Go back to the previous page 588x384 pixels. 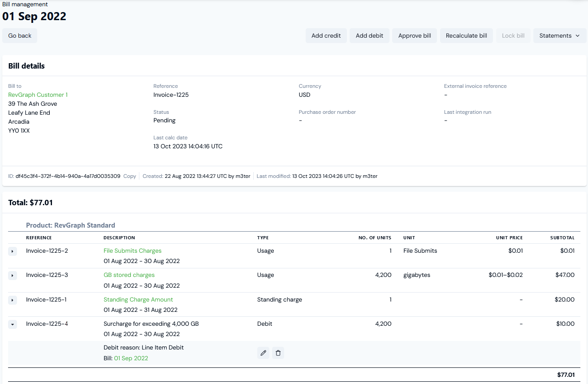click(20, 36)
